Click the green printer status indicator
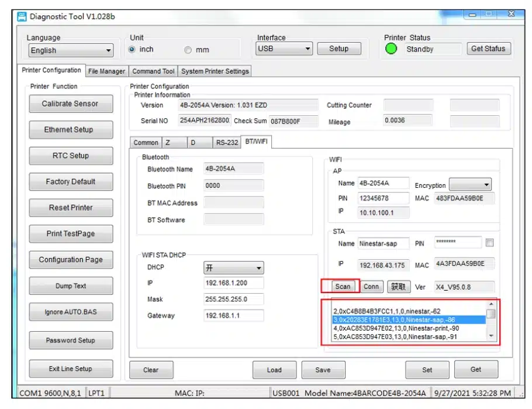 391,49
